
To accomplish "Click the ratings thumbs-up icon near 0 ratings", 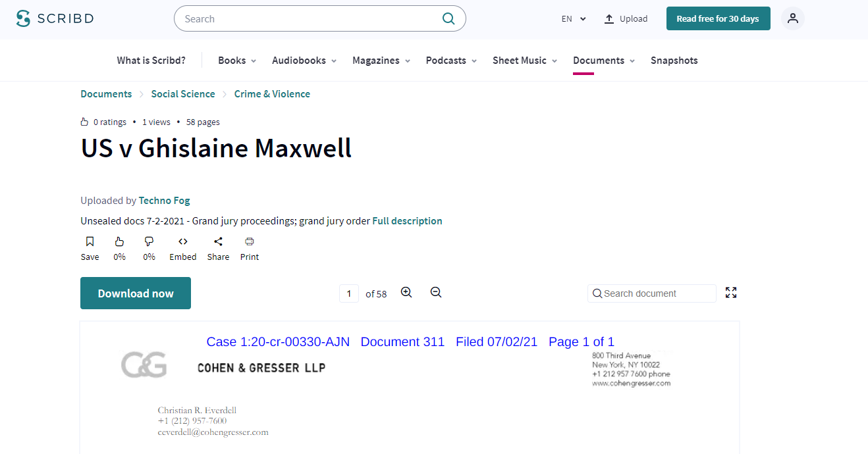I will 84,122.
